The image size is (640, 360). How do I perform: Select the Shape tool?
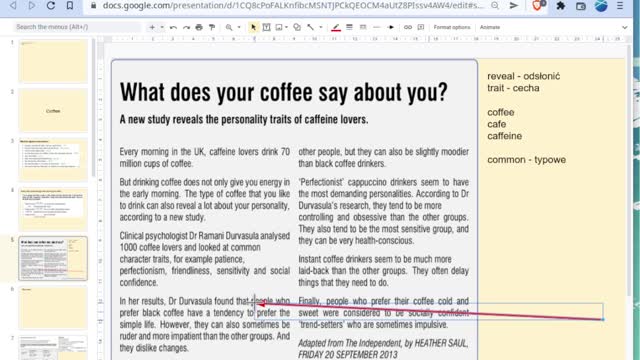[297, 27]
